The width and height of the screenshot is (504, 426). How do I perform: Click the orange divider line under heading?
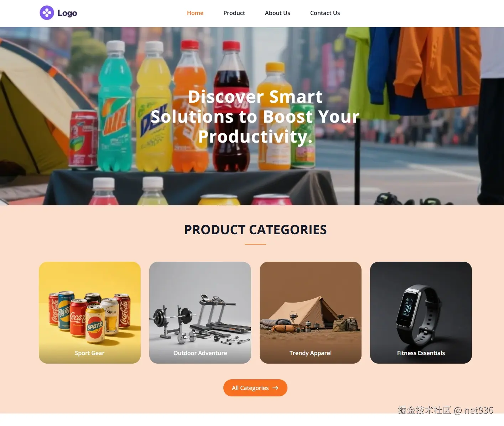point(255,244)
